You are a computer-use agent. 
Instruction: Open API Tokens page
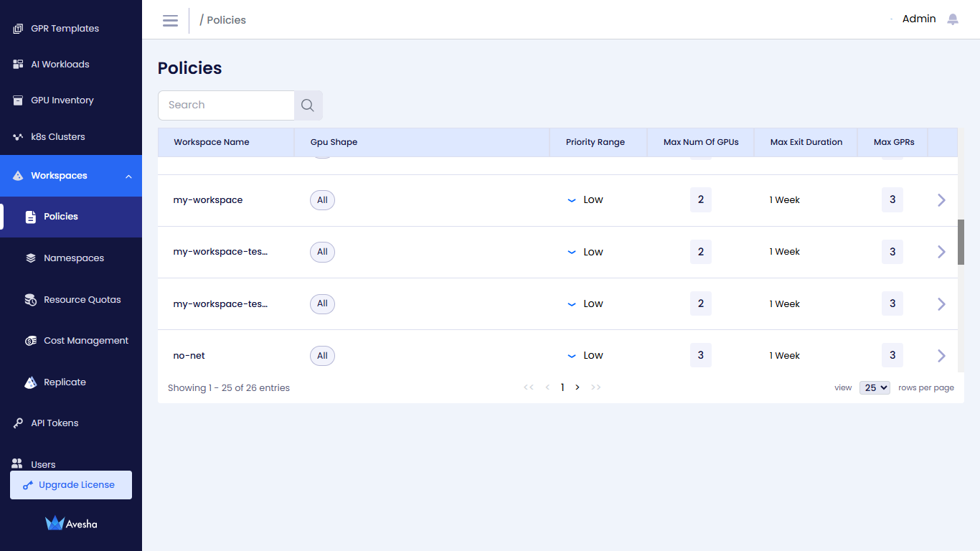click(x=55, y=423)
